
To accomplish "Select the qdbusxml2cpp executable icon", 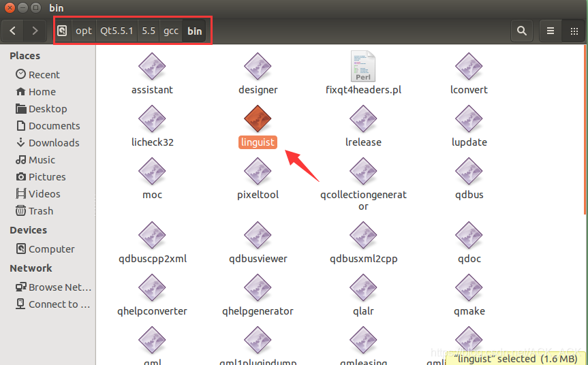I will [x=363, y=236].
